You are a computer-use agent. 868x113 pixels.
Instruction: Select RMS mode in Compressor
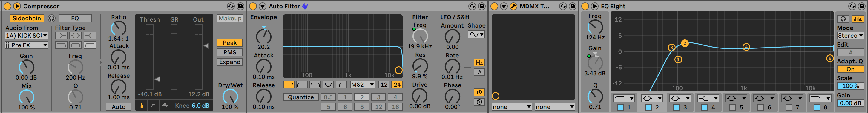(230, 52)
